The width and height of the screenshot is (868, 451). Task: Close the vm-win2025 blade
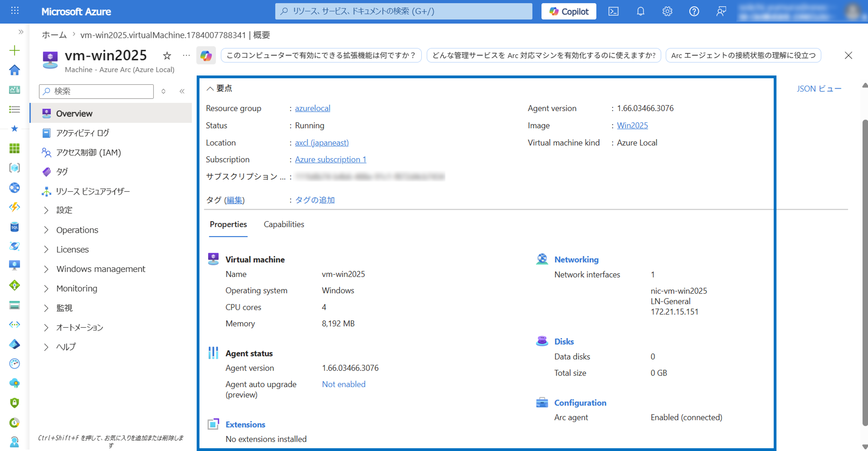pyautogui.click(x=848, y=56)
